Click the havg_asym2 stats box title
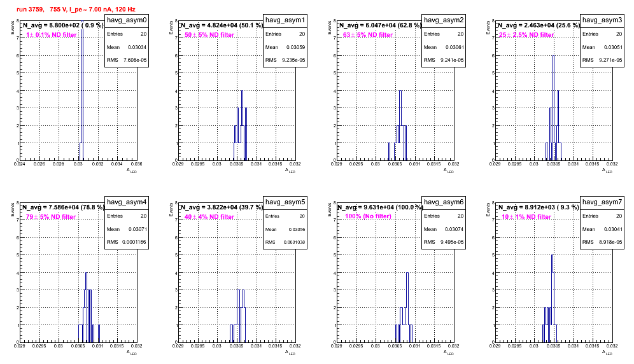The height and width of the screenshot is (364, 634). coord(444,20)
